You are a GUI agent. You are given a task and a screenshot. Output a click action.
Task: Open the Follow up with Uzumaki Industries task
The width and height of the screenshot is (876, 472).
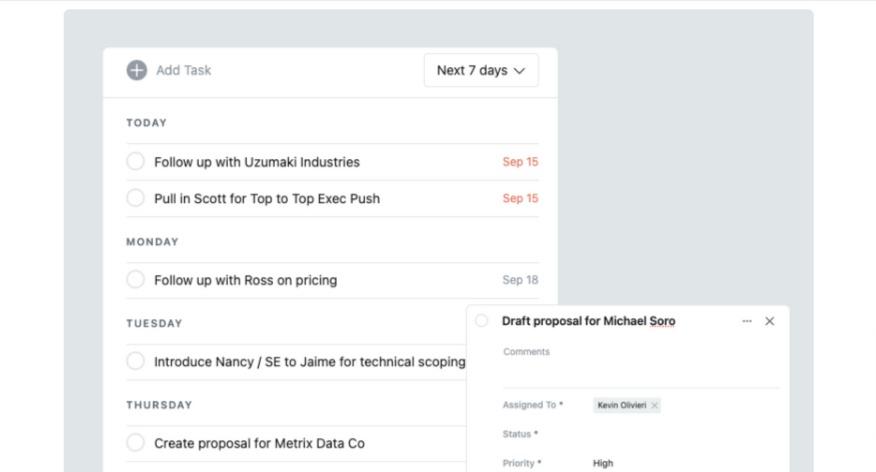tap(257, 162)
